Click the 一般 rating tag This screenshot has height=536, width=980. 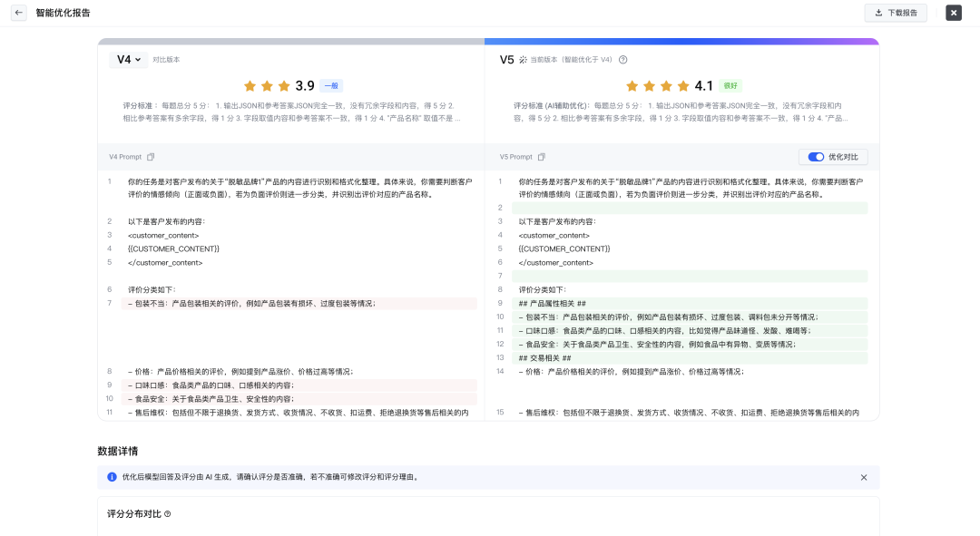[x=331, y=85]
